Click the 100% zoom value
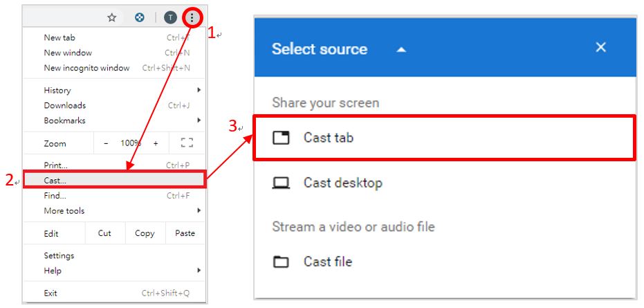 coord(131,143)
